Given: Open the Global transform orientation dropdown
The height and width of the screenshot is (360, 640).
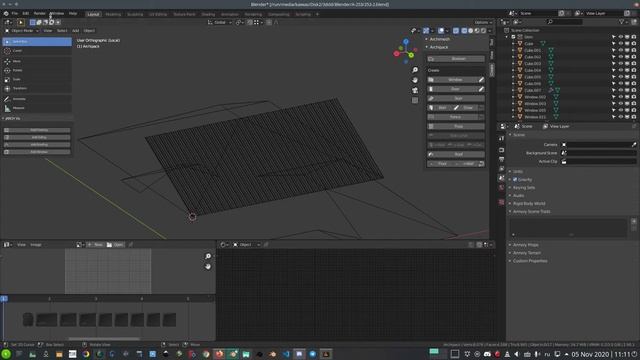Looking at the screenshot, I should (220, 22).
